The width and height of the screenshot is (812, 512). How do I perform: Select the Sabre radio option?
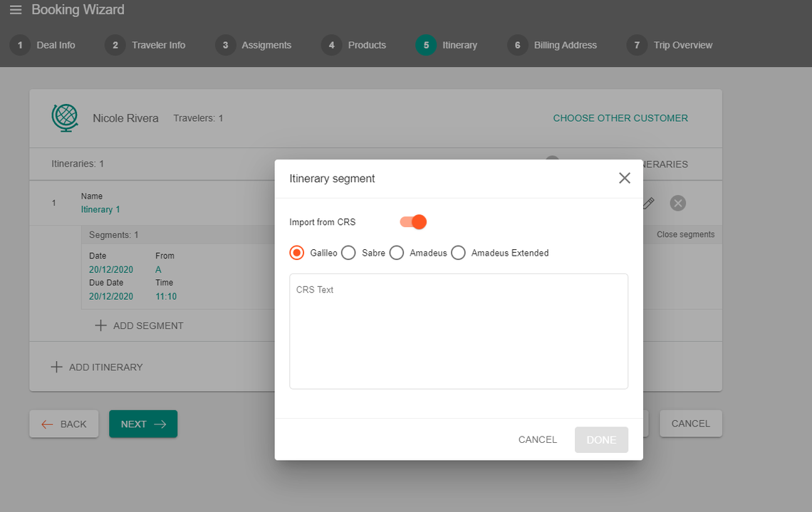coord(348,253)
